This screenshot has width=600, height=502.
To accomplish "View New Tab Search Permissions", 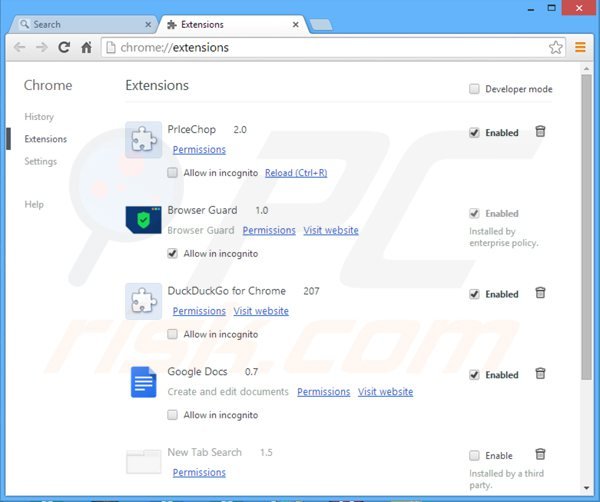I will (199, 473).
